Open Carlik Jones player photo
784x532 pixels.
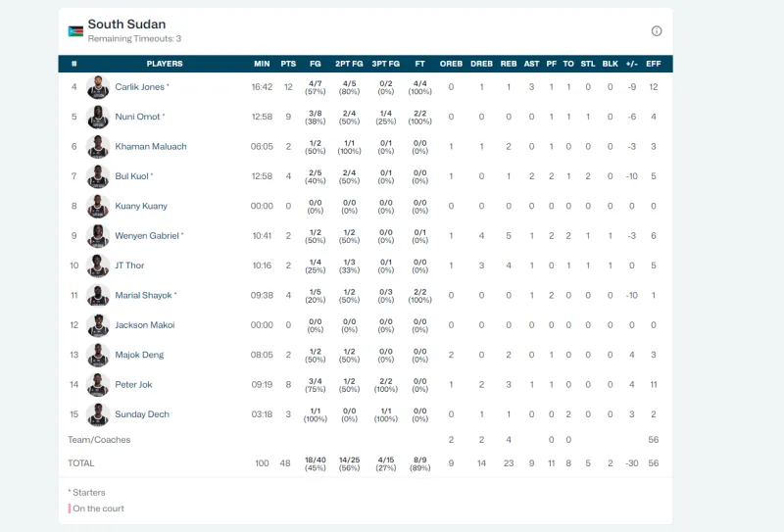98,87
